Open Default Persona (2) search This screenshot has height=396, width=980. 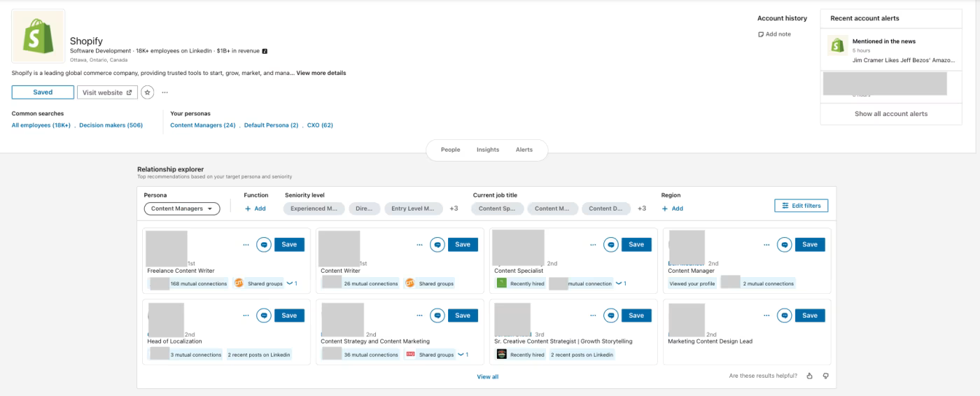271,125
